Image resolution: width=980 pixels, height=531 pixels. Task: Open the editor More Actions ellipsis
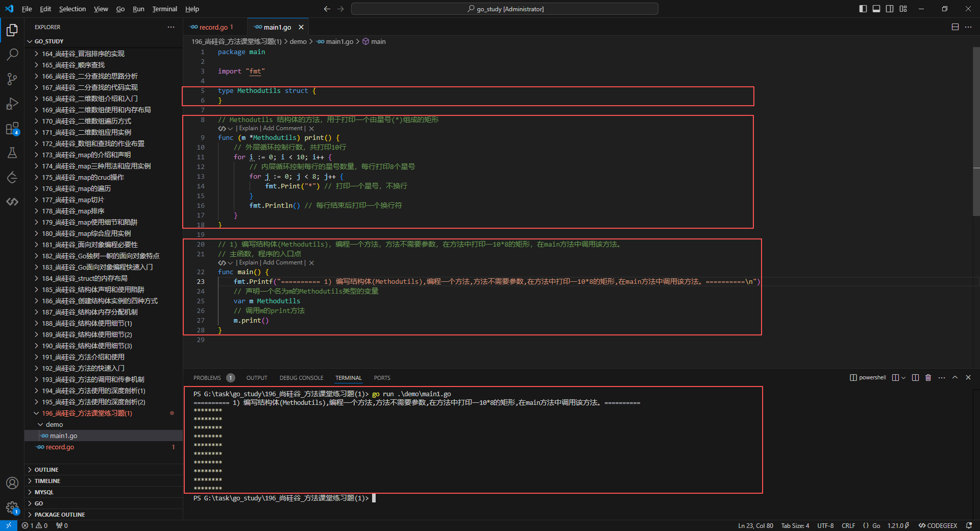968,27
